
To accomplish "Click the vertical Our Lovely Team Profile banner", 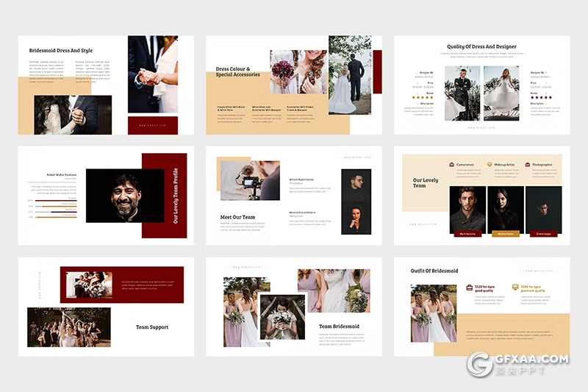I will coord(175,196).
